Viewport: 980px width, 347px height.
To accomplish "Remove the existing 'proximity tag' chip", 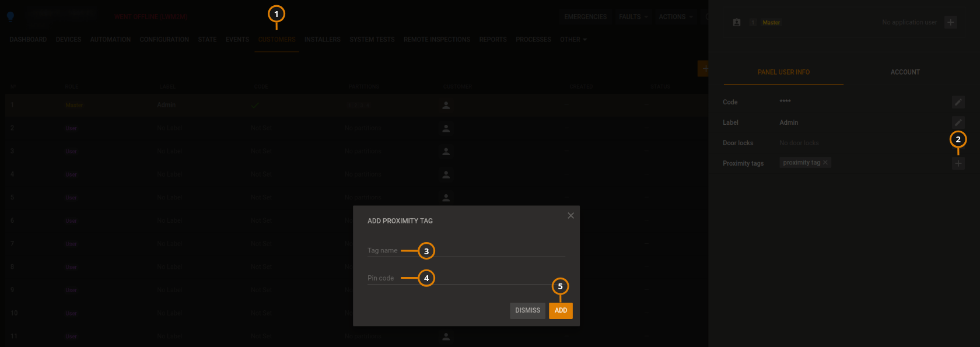I will (x=825, y=163).
